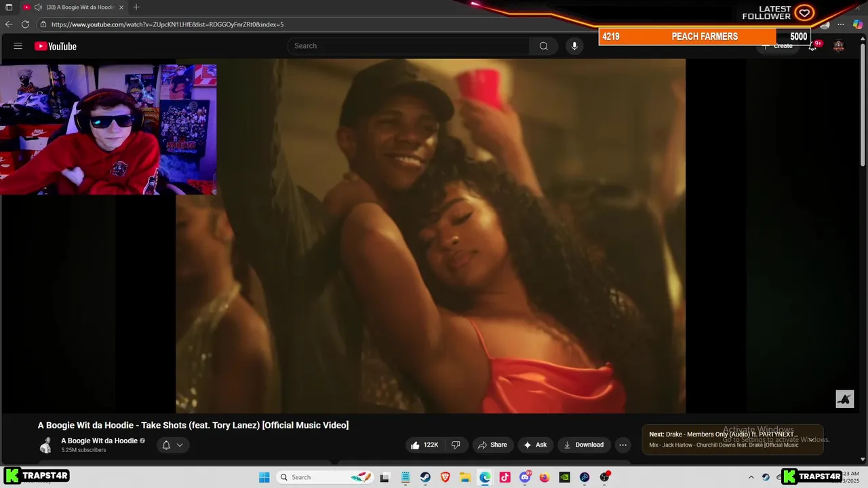This screenshot has height=488, width=868.
Task: Click the 5.25M subscribers text
Action: click(83, 450)
